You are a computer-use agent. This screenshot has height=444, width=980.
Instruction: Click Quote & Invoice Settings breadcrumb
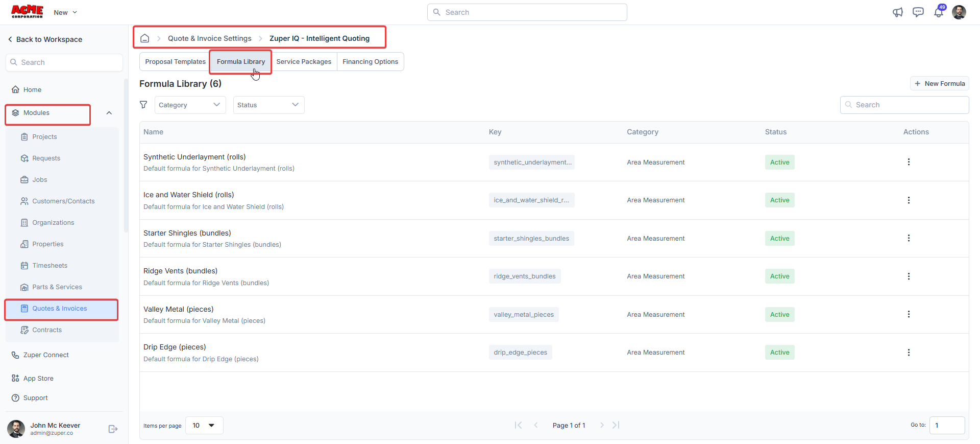click(x=210, y=38)
